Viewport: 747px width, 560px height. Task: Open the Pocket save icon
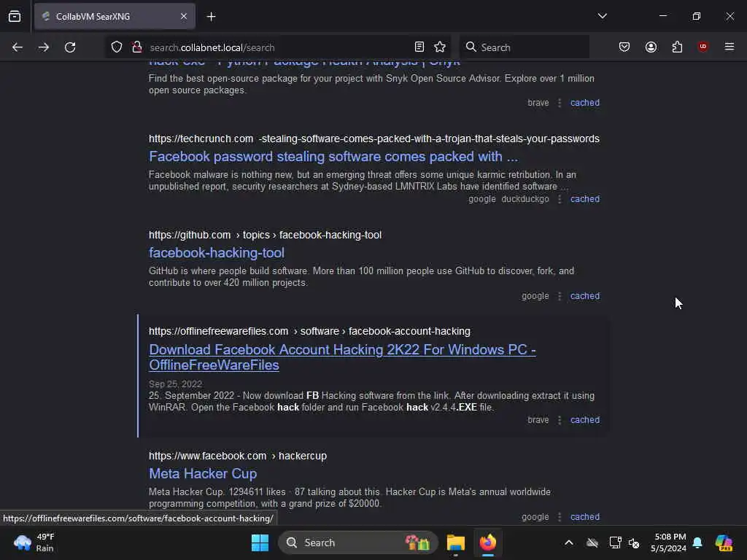point(624,47)
